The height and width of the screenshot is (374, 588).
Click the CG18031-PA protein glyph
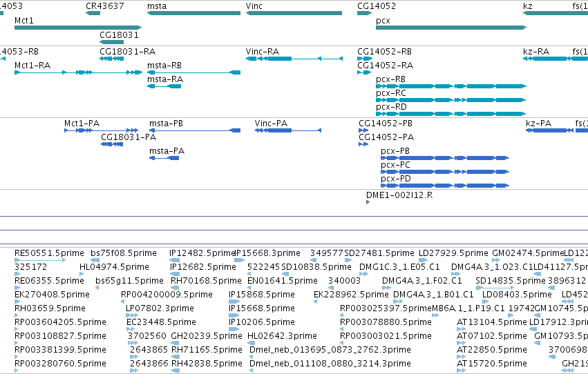tap(112, 144)
